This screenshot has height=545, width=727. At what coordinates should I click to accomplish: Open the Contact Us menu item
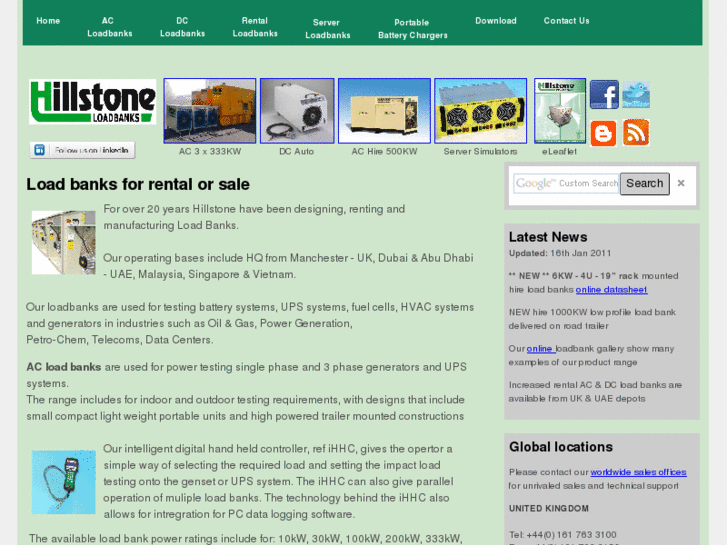tap(566, 21)
